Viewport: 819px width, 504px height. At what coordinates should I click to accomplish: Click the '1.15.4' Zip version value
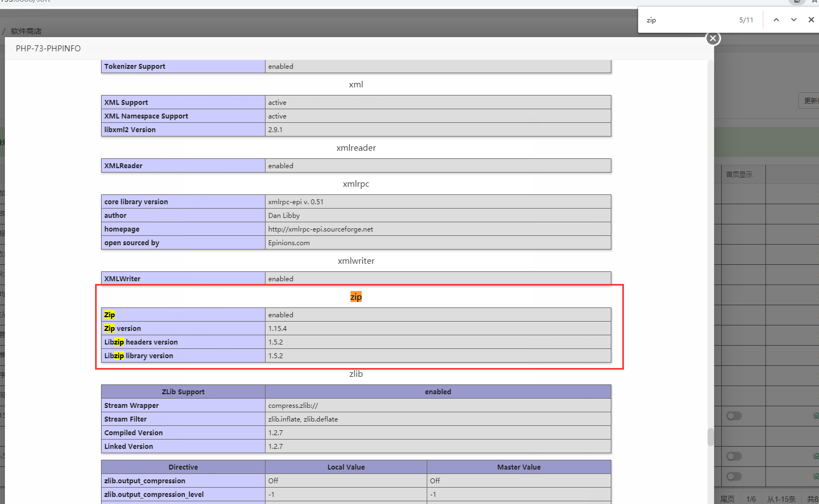[x=278, y=329]
